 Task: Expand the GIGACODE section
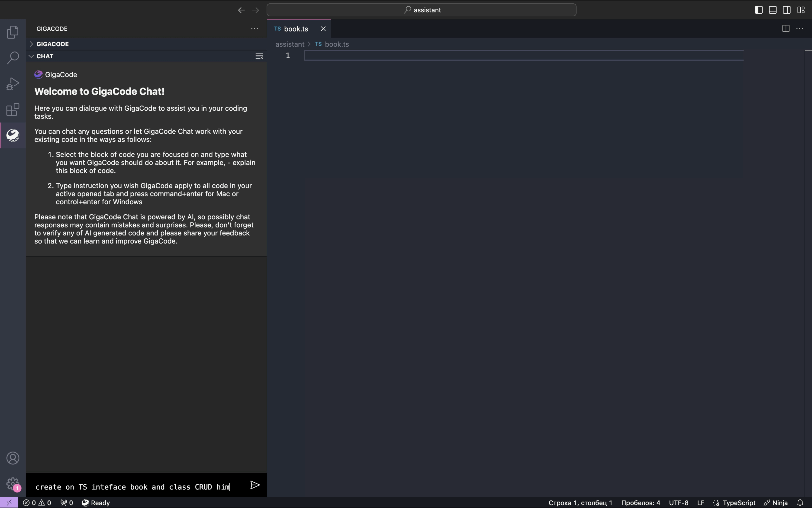click(146, 44)
